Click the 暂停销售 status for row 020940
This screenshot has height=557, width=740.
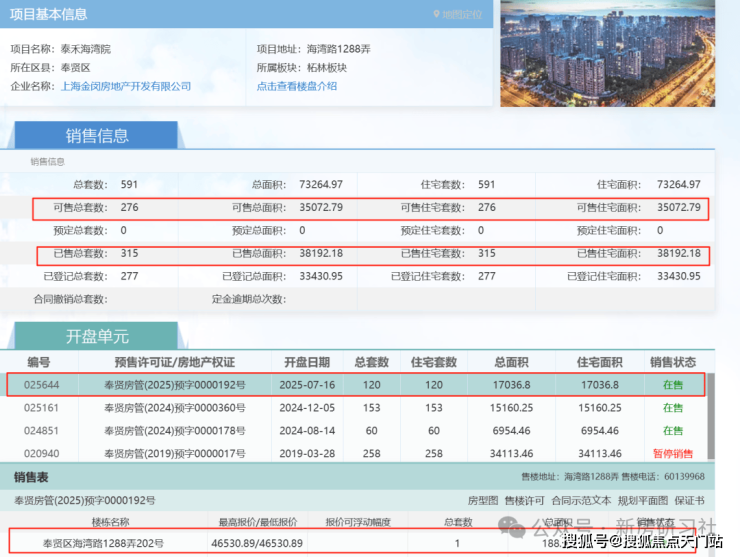click(x=672, y=454)
